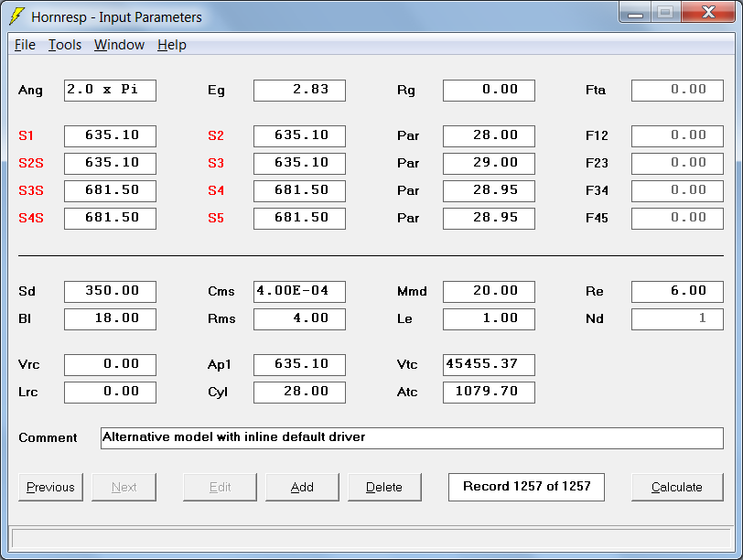Select the Bl field showing 18.00
Screen dimensions: 743x560
110,319
